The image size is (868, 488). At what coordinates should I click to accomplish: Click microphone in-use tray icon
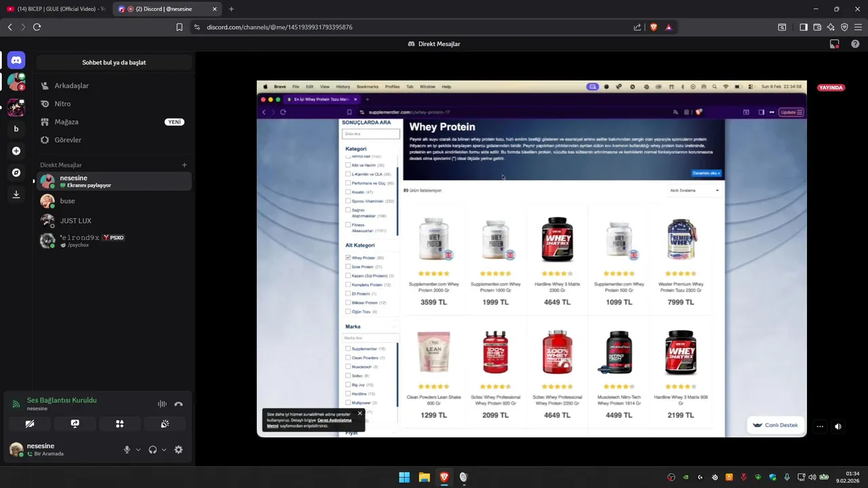(787, 477)
